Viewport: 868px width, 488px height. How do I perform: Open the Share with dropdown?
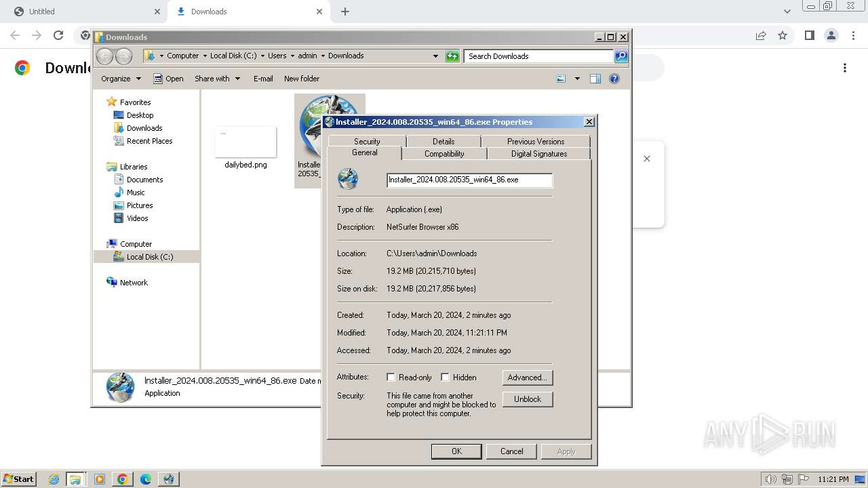pyautogui.click(x=217, y=79)
